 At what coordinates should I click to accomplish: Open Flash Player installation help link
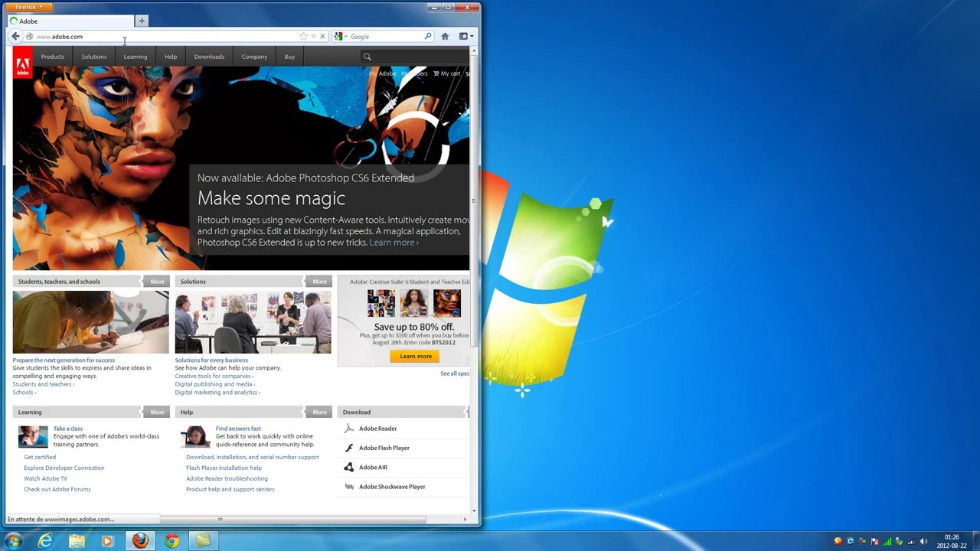(x=224, y=468)
